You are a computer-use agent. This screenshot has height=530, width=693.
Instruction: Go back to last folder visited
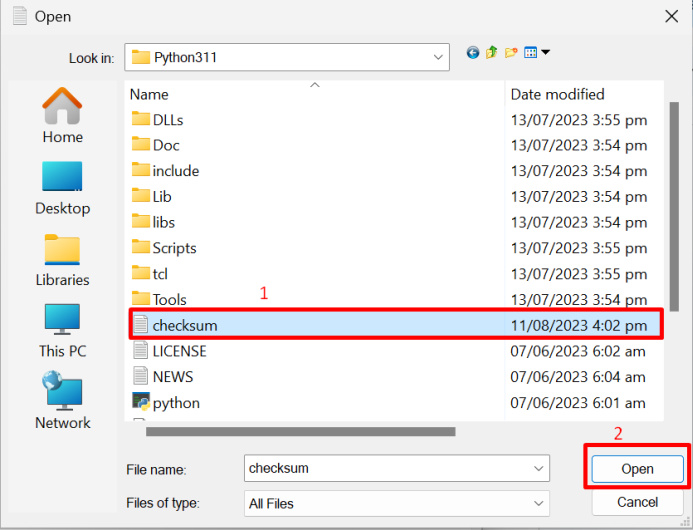point(472,53)
